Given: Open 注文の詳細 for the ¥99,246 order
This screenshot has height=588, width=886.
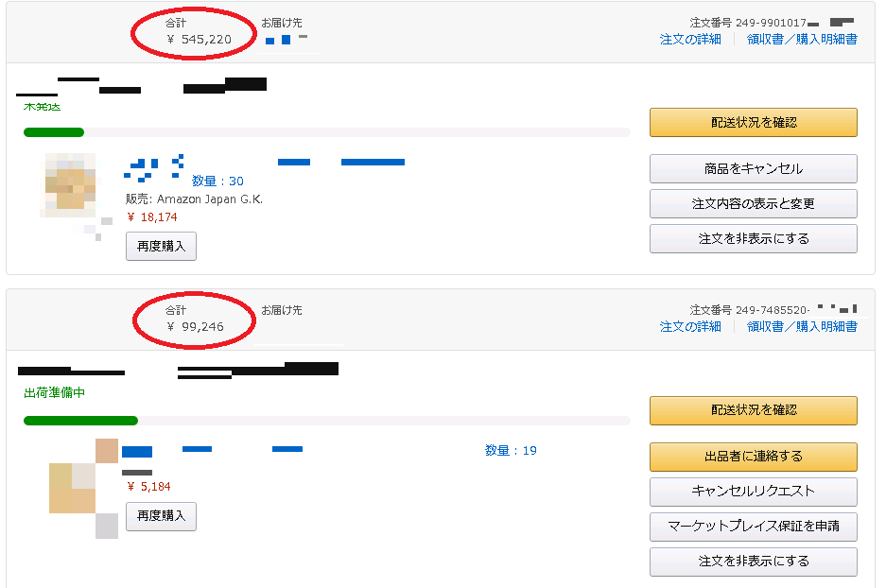Looking at the screenshot, I should tap(690, 326).
